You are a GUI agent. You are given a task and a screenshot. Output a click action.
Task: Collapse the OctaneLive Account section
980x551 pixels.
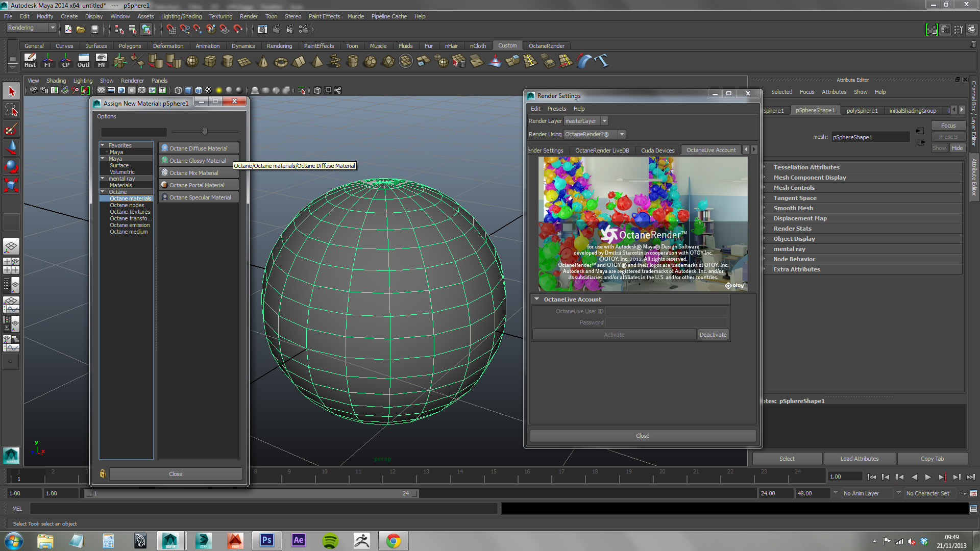coord(536,299)
